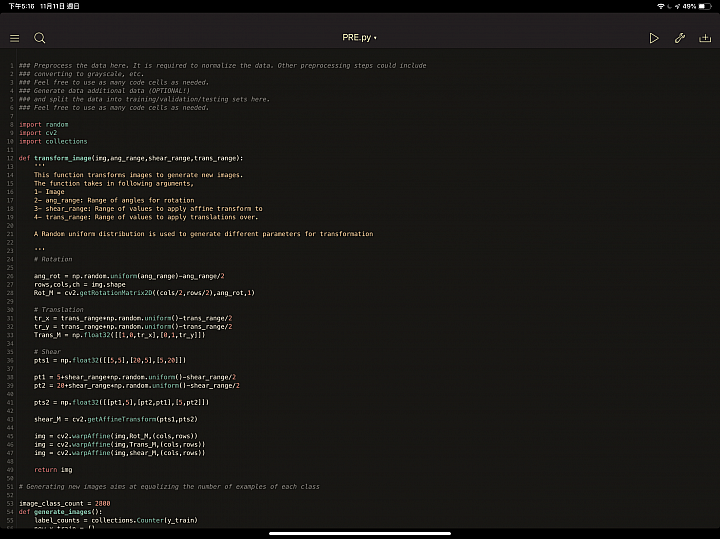Click the 'pt2 = 20+shear_range' line
Screen dimensions: 720x539
[x=137, y=386]
